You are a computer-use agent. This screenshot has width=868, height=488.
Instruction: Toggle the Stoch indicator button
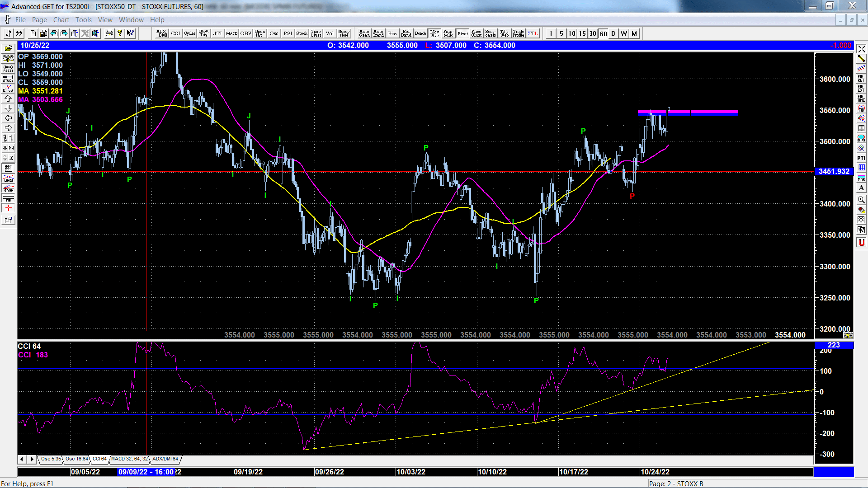coord(302,33)
